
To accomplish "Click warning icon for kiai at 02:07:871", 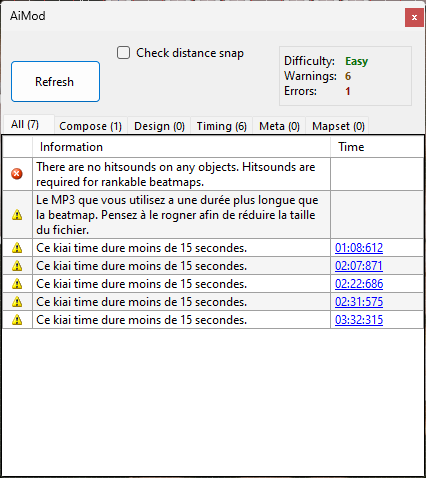I will [17, 266].
